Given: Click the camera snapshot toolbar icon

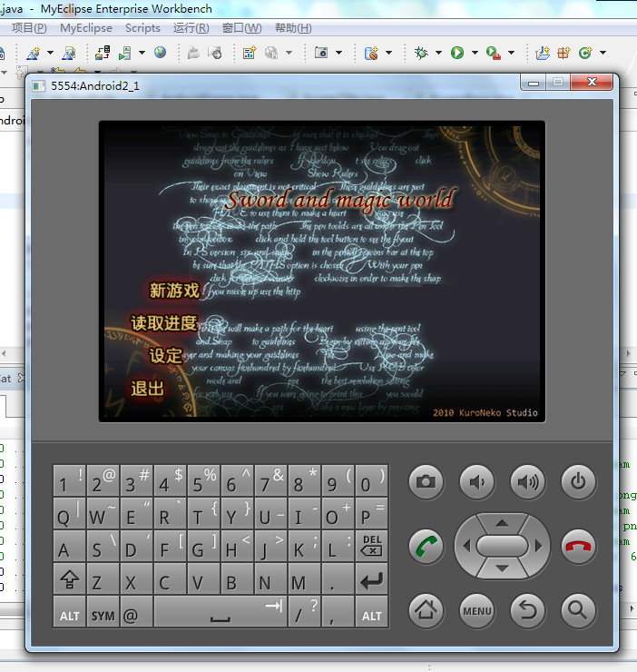Looking at the screenshot, I should pos(321,53).
